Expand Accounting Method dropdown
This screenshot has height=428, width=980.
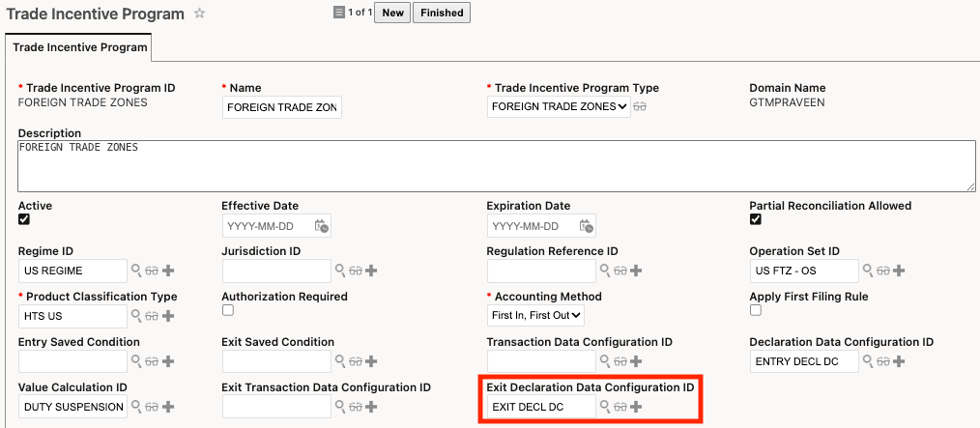tap(535, 315)
